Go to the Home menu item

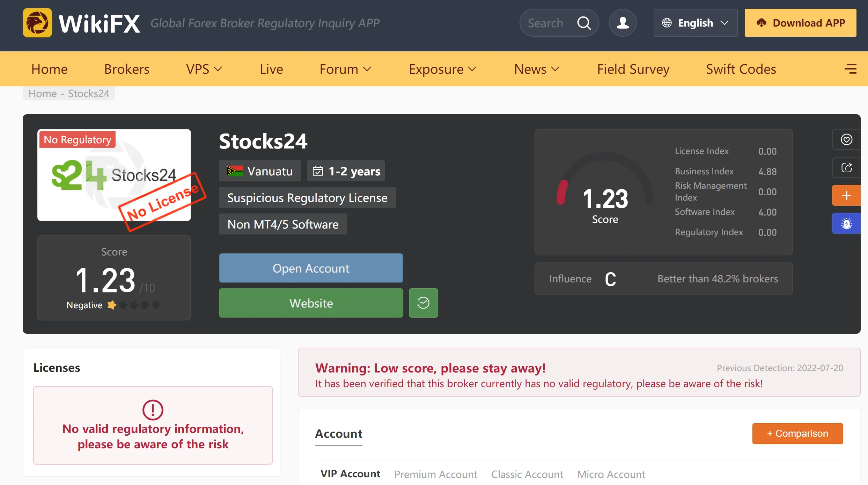click(x=50, y=69)
